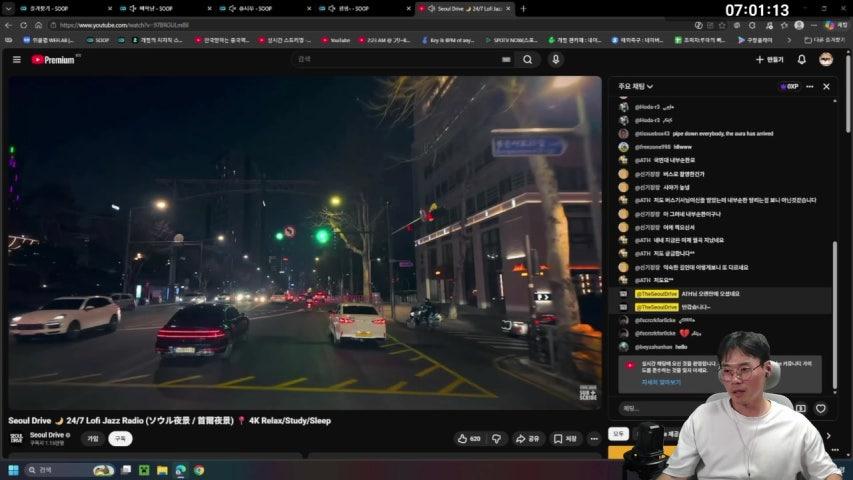
Task: Click the YouTube search input field
Action: 400,59
